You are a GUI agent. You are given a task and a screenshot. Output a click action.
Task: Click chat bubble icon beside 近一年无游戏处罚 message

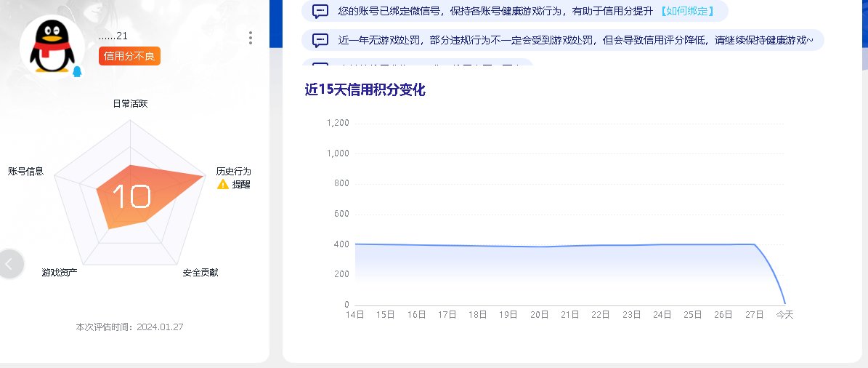[320, 41]
